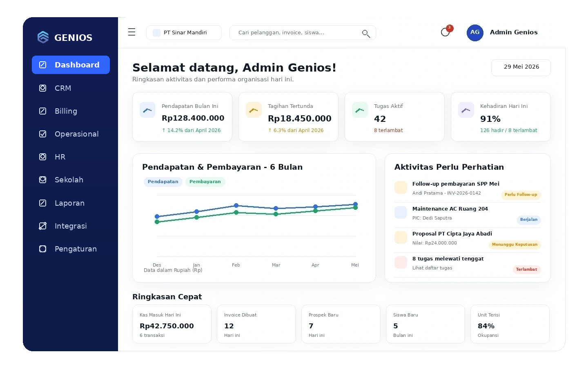The width and height of the screenshot is (588, 368).
Task: Open the PT Sinar Mandiri organization selector
Action: (x=184, y=33)
